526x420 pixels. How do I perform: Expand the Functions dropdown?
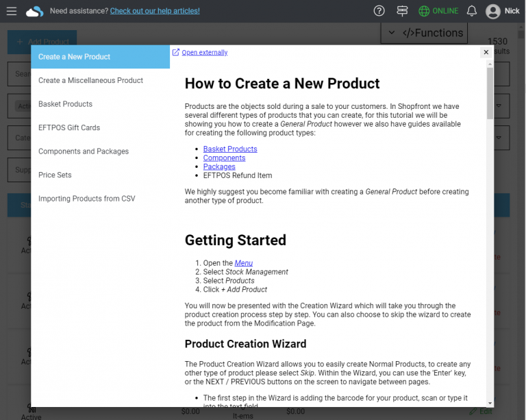pos(425,33)
